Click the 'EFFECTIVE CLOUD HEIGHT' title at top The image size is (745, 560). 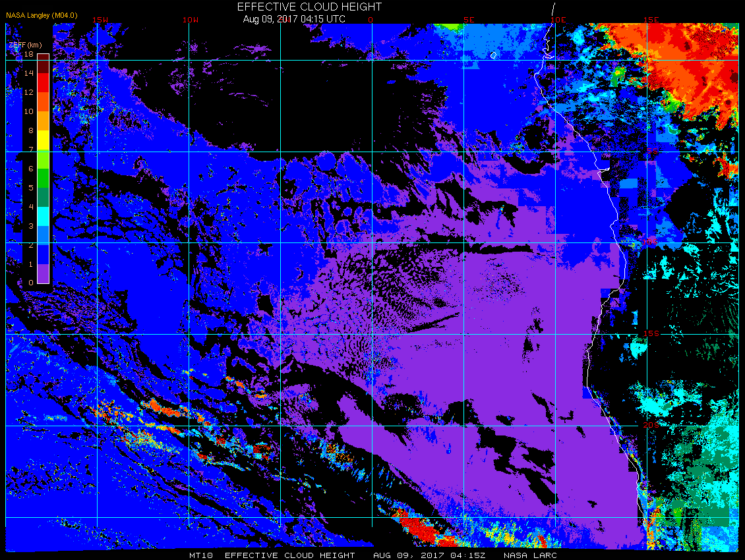(x=309, y=7)
